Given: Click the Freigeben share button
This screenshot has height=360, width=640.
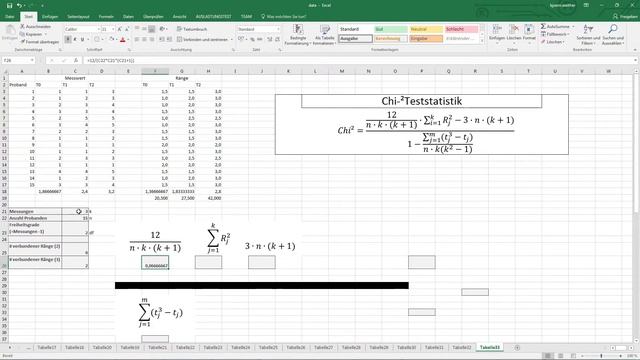Looking at the screenshot, I should [625, 17].
